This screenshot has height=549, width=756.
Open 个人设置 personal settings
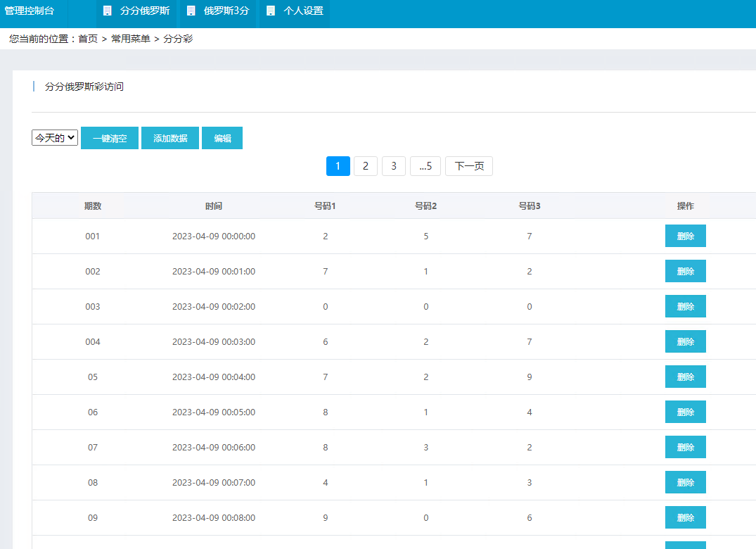coord(303,11)
